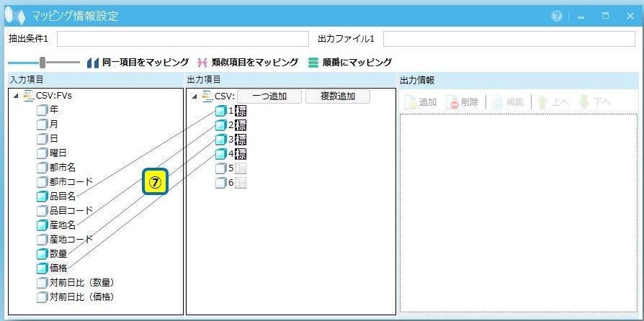Click the 出力ファイル1 input field
Viewport: 644px width, 321px height.
click(x=509, y=39)
